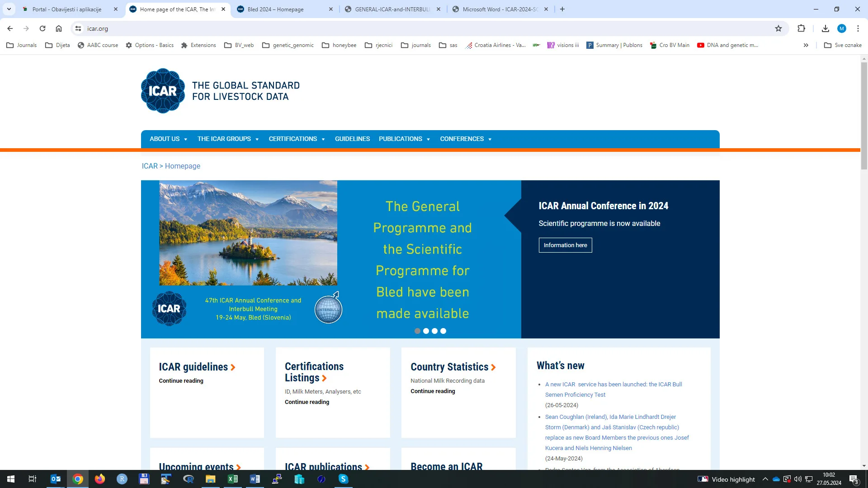The width and height of the screenshot is (868, 488).
Task: Open Skype from the taskbar
Action: coord(344,479)
